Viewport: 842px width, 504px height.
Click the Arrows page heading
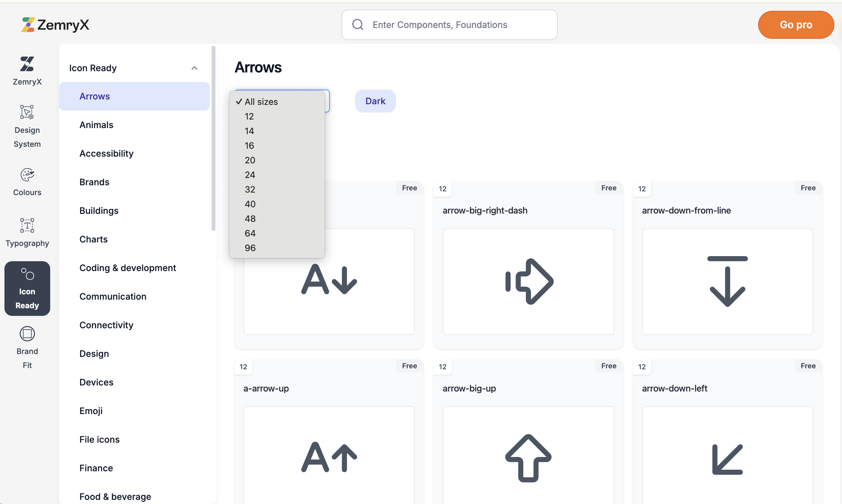tap(258, 67)
